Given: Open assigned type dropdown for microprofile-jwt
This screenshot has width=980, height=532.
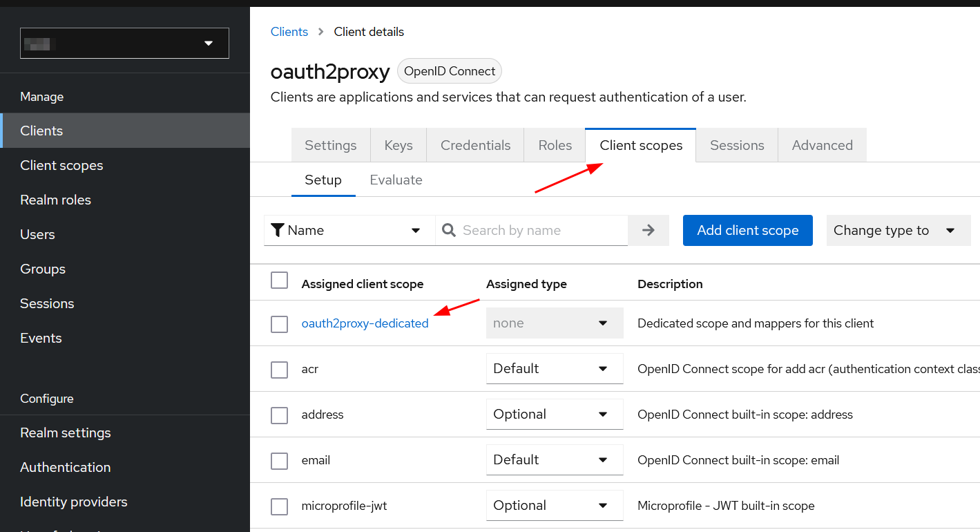Looking at the screenshot, I should click(x=554, y=506).
